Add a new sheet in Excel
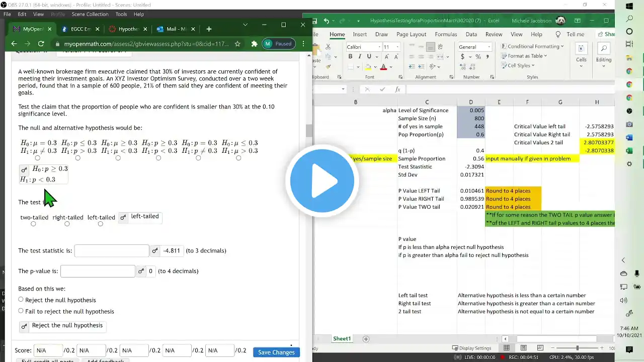The height and width of the screenshot is (362, 644). point(366,339)
